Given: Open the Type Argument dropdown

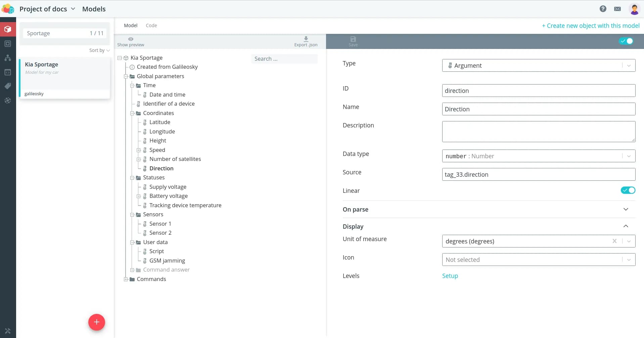Looking at the screenshot, I should [x=538, y=66].
